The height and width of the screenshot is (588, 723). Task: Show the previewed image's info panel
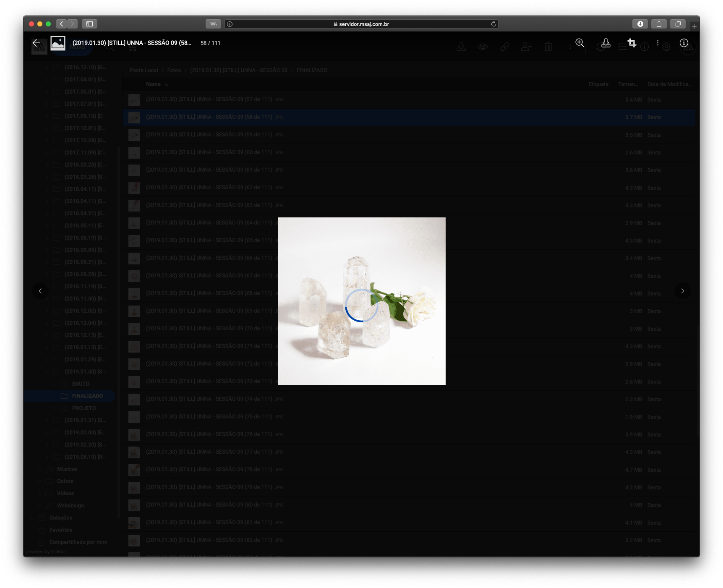(684, 43)
